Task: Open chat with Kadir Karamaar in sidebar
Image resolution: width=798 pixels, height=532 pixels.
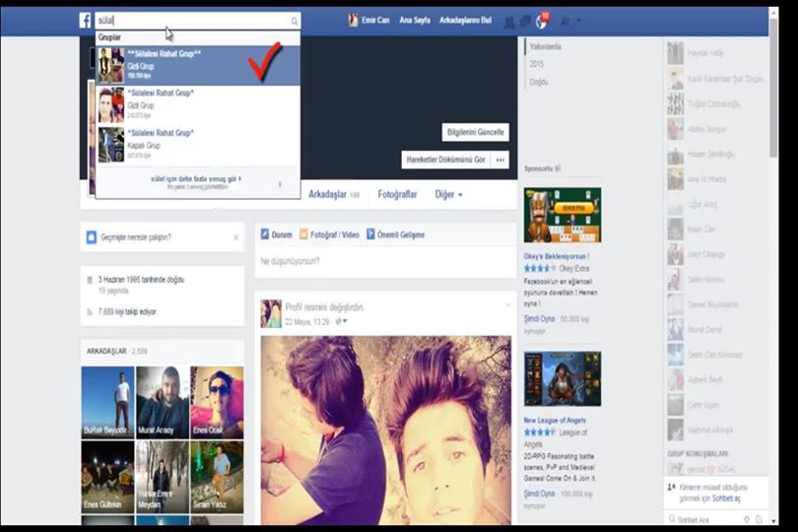Action: coord(715,79)
